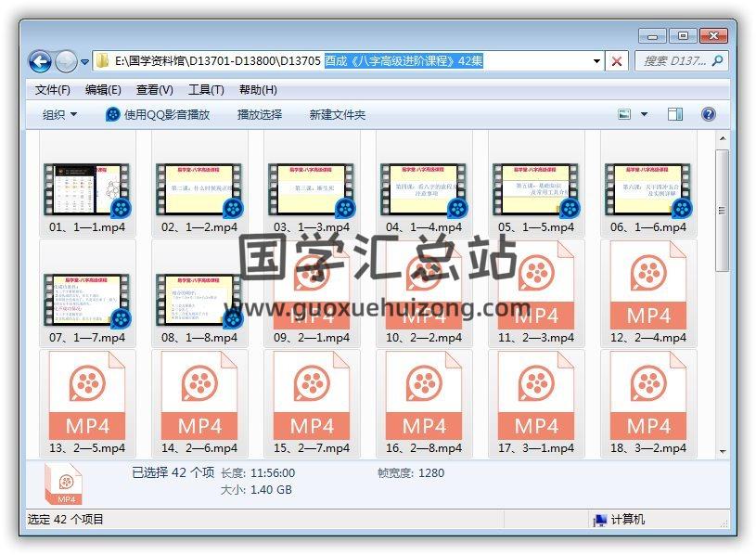This screenshot has height=555, width=756.
Task: Click the 新建文件夹 button
Action: point(338,114)
